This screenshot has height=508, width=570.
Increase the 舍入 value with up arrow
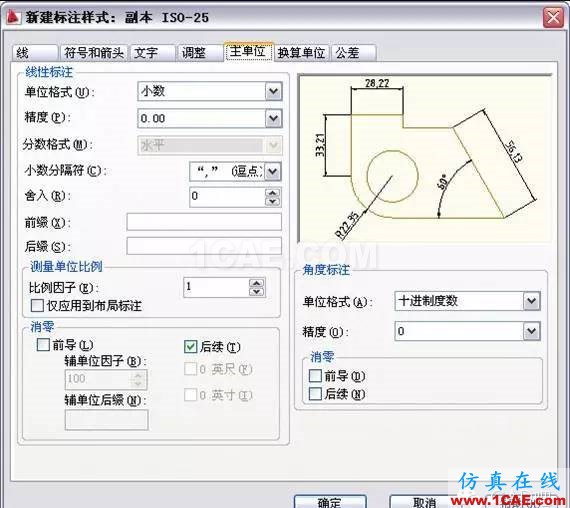pos(273,192)
